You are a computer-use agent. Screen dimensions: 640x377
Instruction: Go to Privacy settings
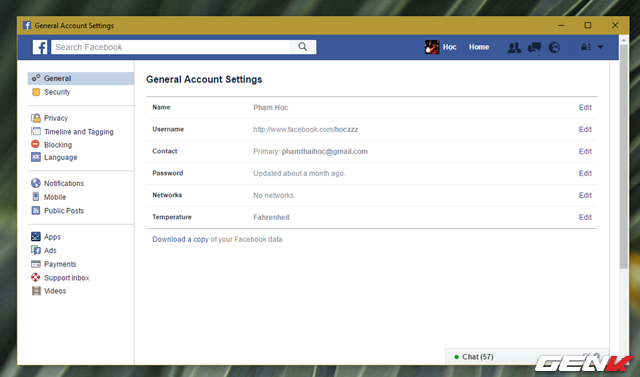[x=56, y=118]
